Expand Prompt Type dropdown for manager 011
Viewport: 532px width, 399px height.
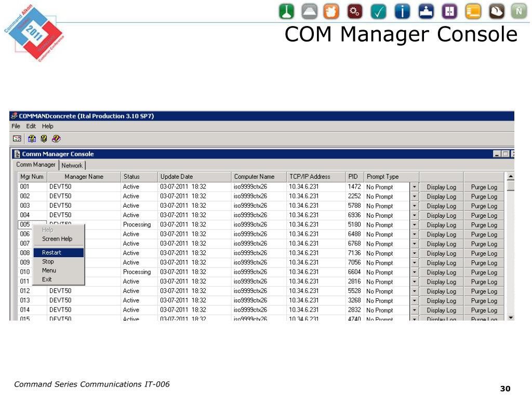[414, 282]
